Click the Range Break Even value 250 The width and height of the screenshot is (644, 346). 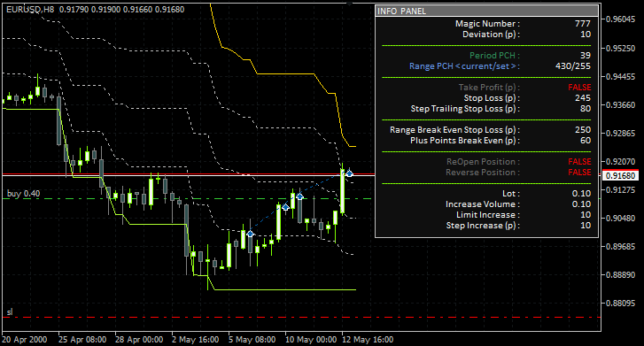pyautogui.click(x=583, y=130)
